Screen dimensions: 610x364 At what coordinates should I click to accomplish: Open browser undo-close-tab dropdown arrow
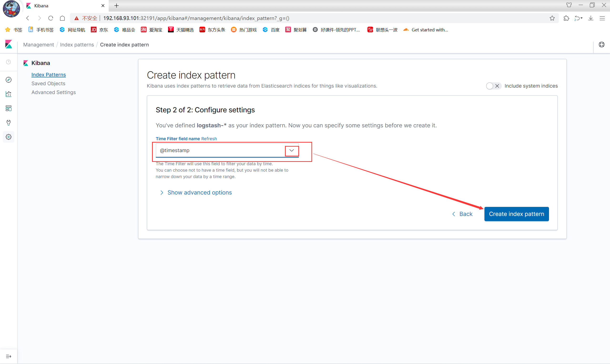581,18
